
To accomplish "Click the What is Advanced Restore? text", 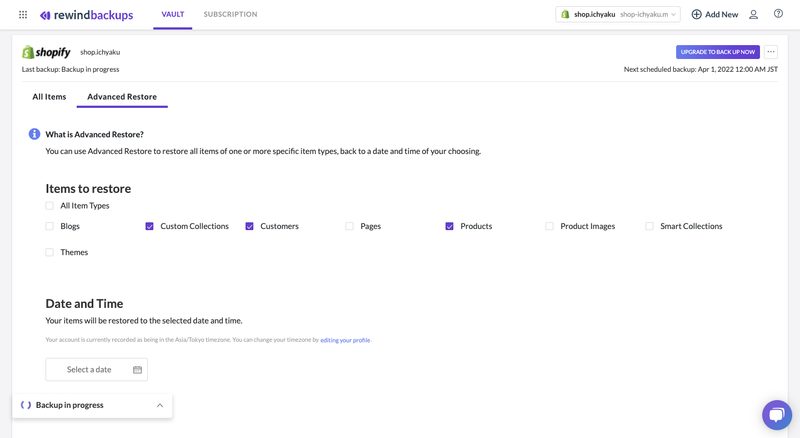I will 94,134.
